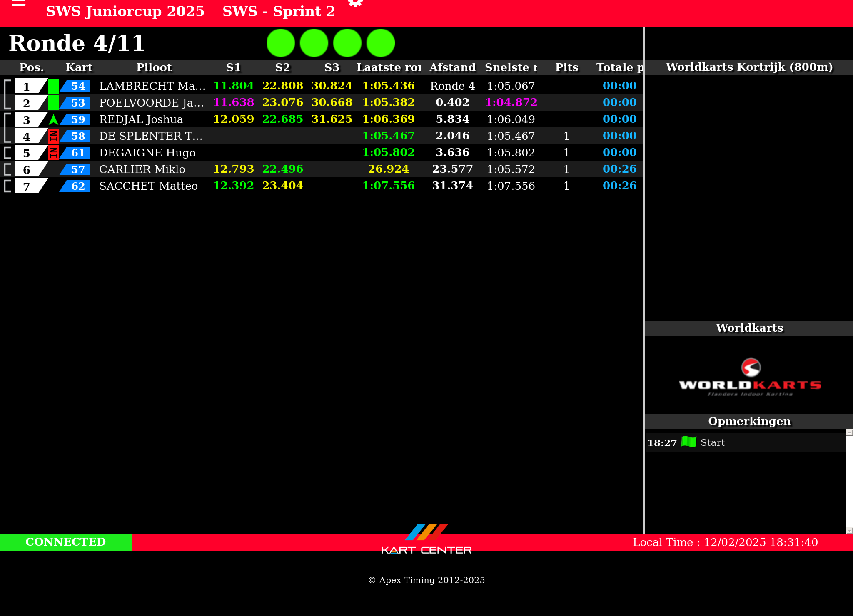Screen dimensions: 853x616
Task: Click the green status square for kart 54
Action: point(53,86)
